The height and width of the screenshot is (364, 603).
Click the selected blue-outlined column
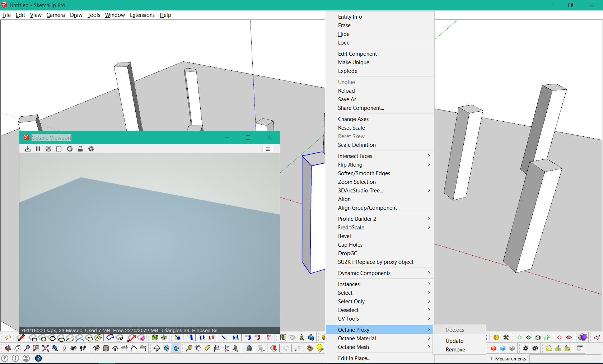[314, 213]
